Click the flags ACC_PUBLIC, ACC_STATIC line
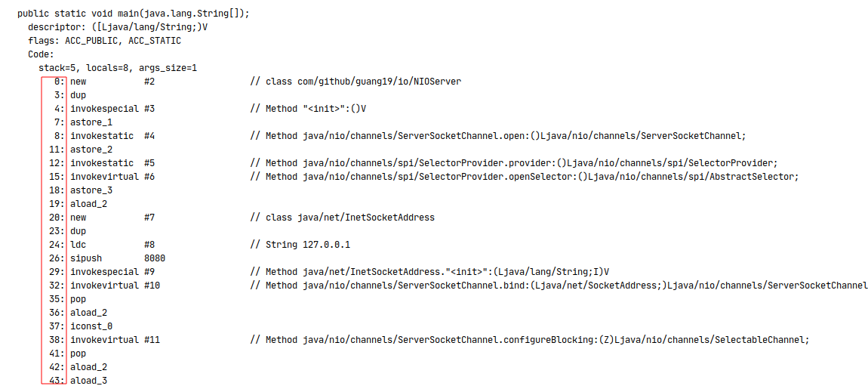Image resolution: width=868 pixels, height=386 pixels. [104, 41]
